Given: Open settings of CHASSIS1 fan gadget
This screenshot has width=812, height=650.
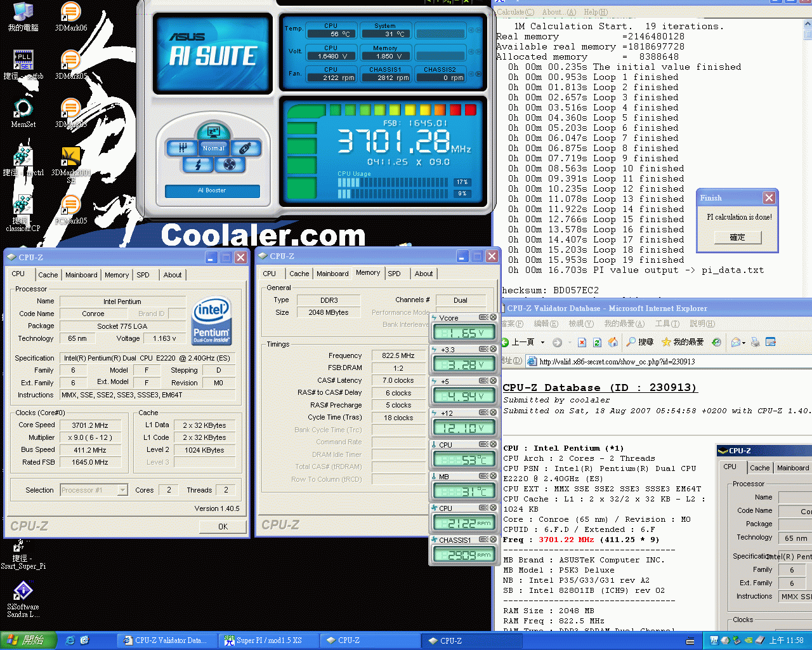Looking at the screenshot, I should [483, 540].
